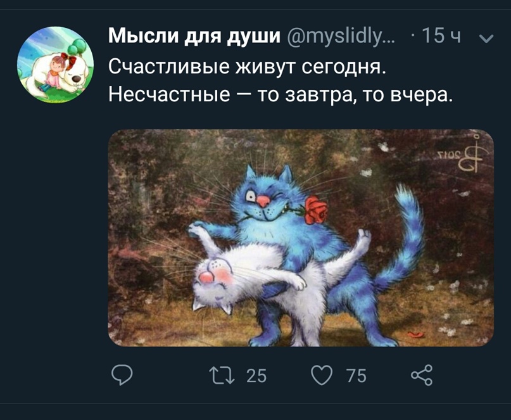Open the @myslidly handle link
The height and width of the screenshot is (420, 511).
341,36
